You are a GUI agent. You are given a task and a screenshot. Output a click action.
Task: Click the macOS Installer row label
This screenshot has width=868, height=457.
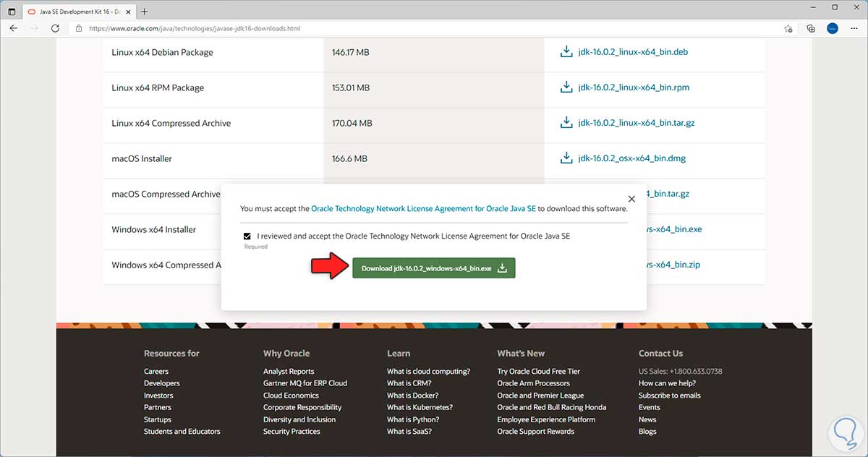click(142, 158)
